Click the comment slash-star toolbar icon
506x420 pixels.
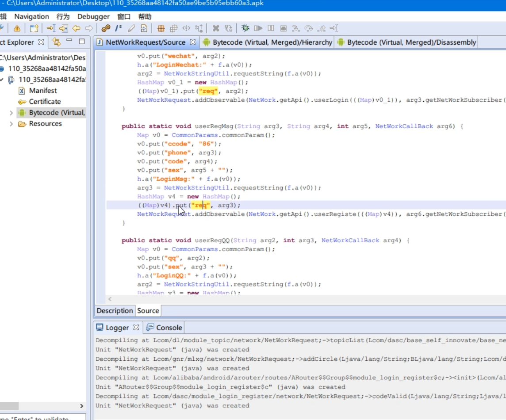pyautogui.click(x=119, y=28)
